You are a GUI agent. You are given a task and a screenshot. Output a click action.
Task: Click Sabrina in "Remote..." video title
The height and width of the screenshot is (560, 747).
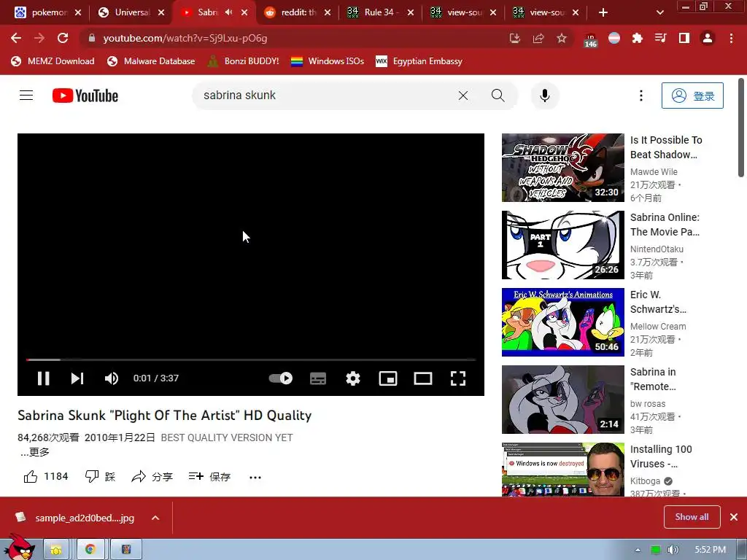[x=653, y=379]
